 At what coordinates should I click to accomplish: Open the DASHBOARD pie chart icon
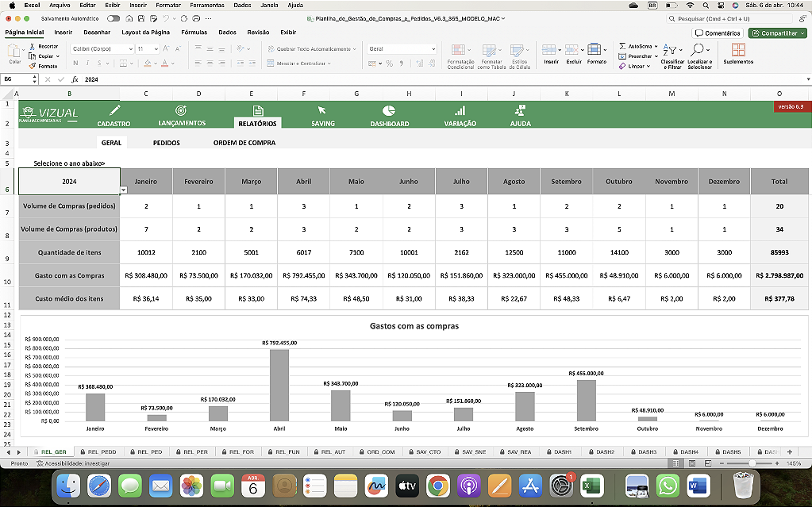click(x=389, y=111)
